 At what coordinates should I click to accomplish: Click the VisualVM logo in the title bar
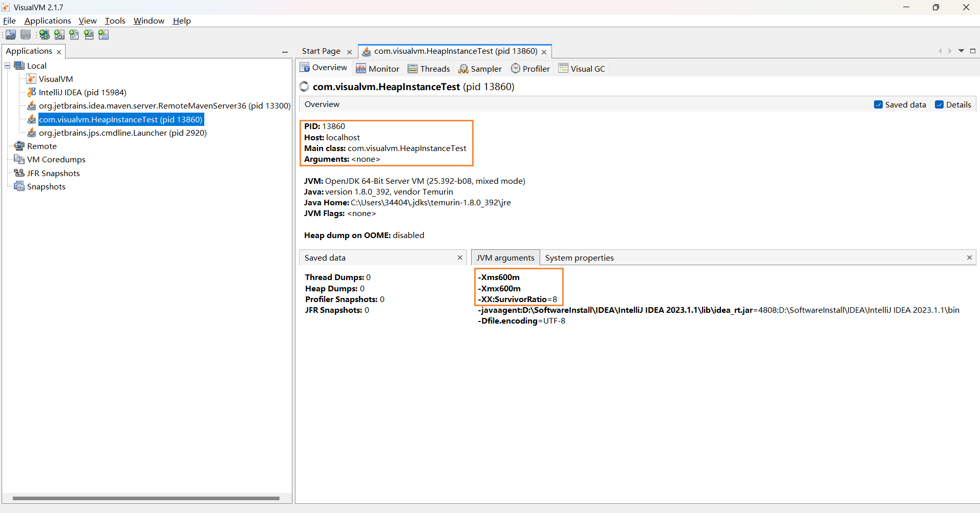point(6,7)
